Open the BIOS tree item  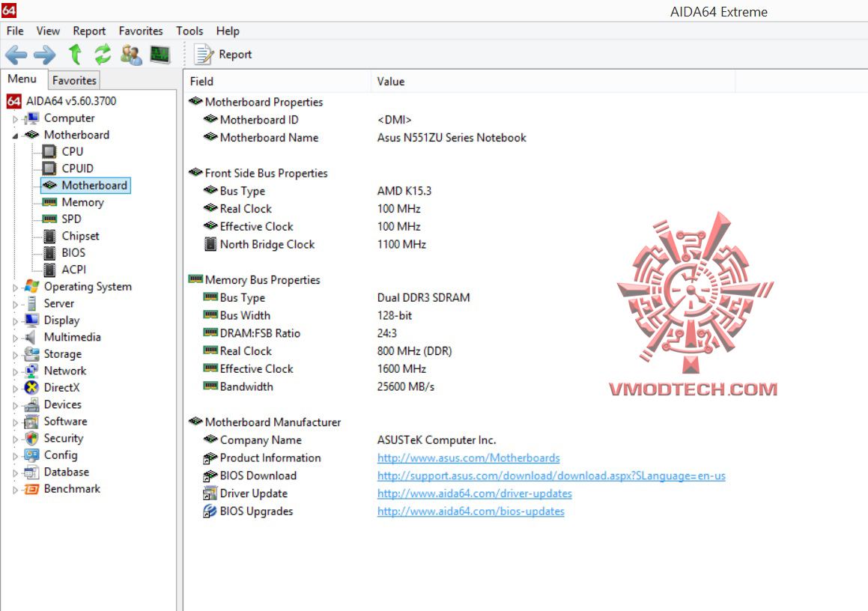click(x=73, y=252)
